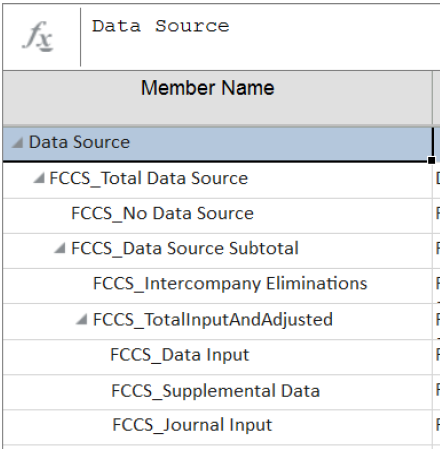Select the FCCS_Intercompany Eliminations member
The width and height of the screenshot is (442, 455).
(x=230, y=284)
